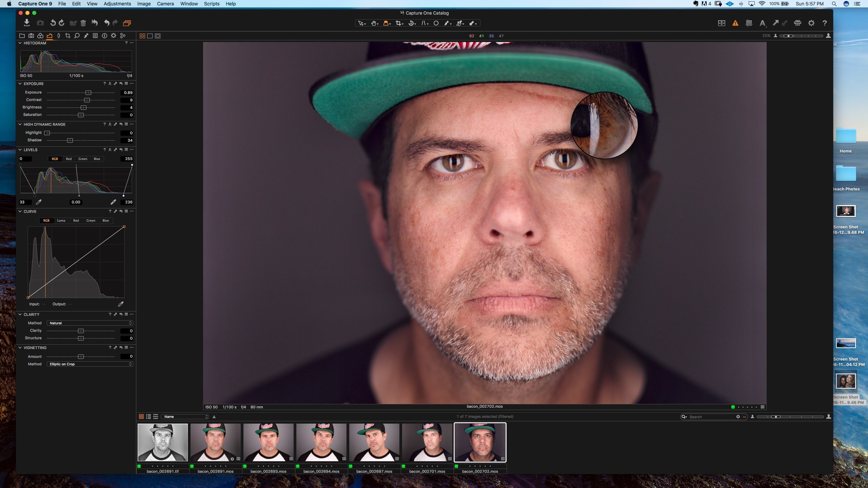Open the Details tool tab magnifier icon

(77, 36)
